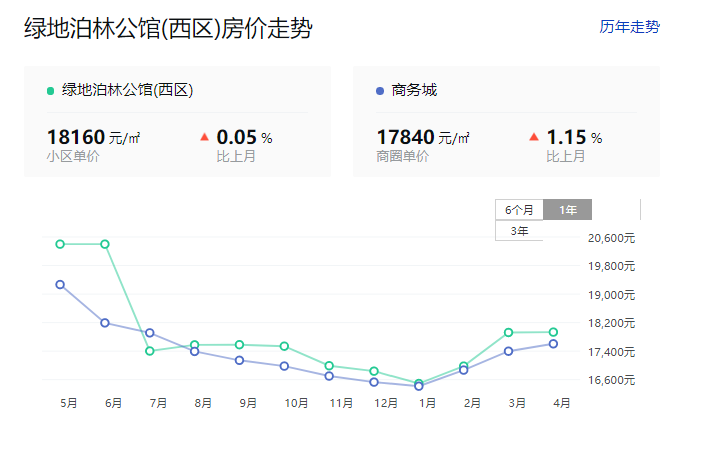Click blue legend dot for 商务城
This screenshot has width=701, height=452.
[380, 91]
